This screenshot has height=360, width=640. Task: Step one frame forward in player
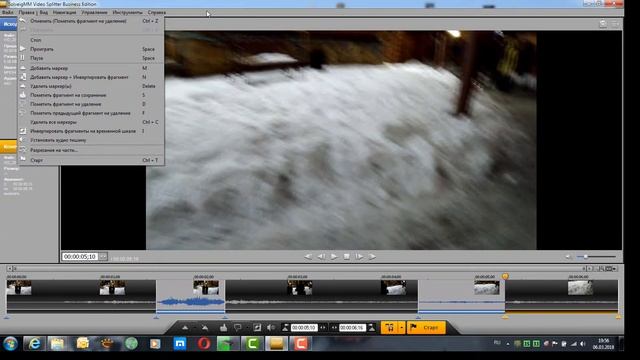[x=359, y=257]
